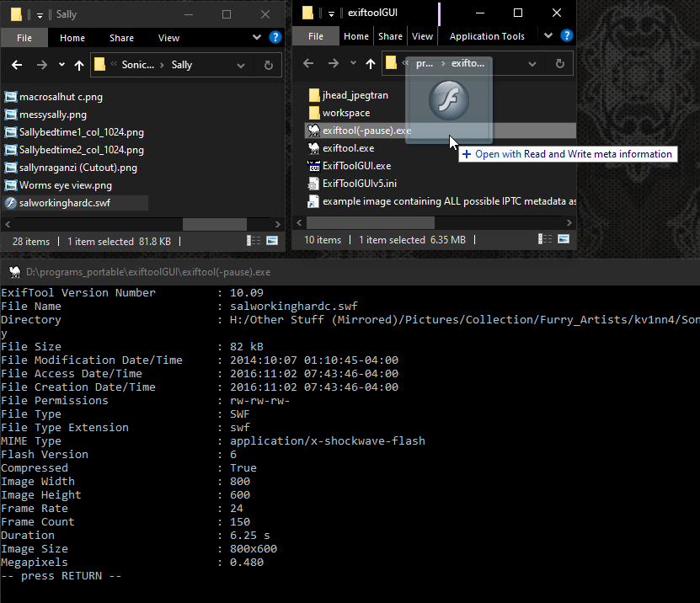Select the salworkinghardc.swf Flash file

click(64, 203)
